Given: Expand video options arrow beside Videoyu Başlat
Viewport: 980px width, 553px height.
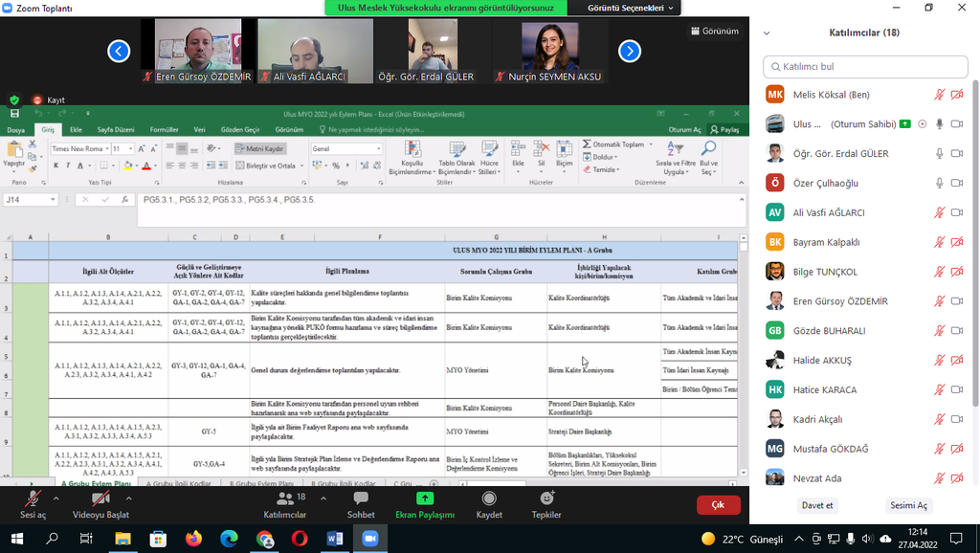Looking at the screenshot, I should (128, 497).
